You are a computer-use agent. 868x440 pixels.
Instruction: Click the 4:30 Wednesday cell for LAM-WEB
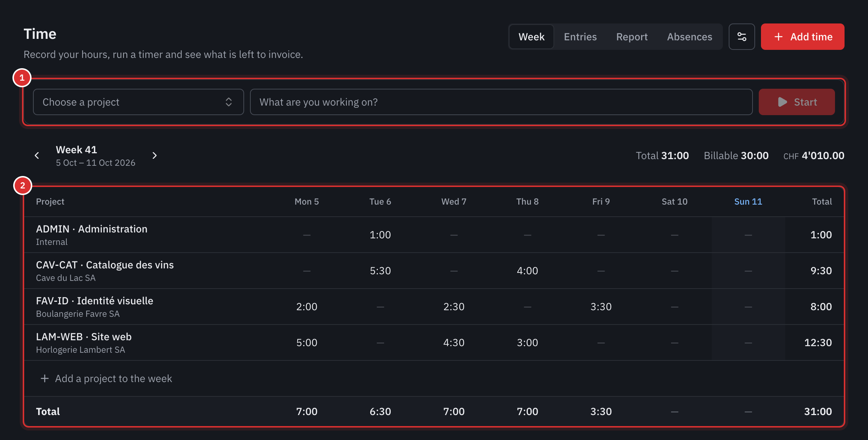click(x=454, y=342)
